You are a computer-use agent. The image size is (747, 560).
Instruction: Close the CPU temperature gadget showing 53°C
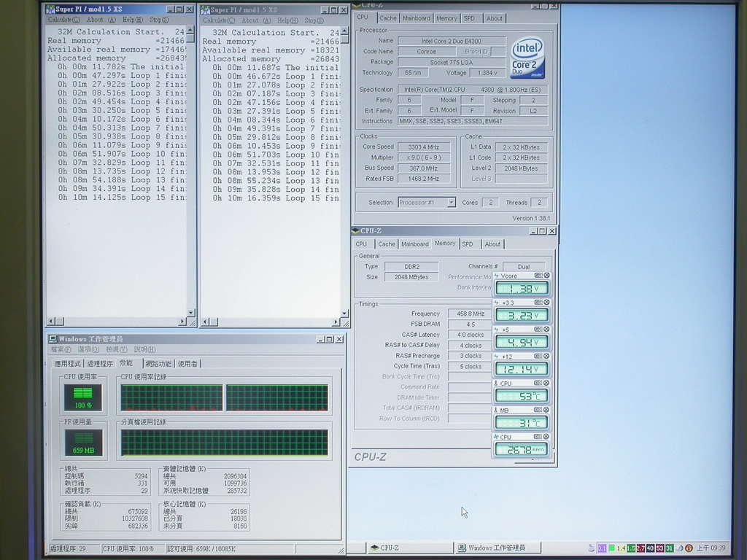coord(547,383)
